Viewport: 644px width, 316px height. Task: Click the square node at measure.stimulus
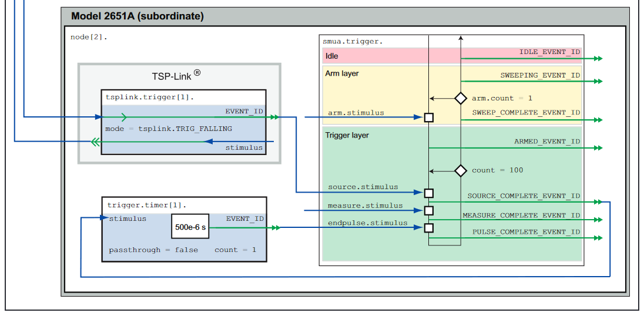pos(429,210)
